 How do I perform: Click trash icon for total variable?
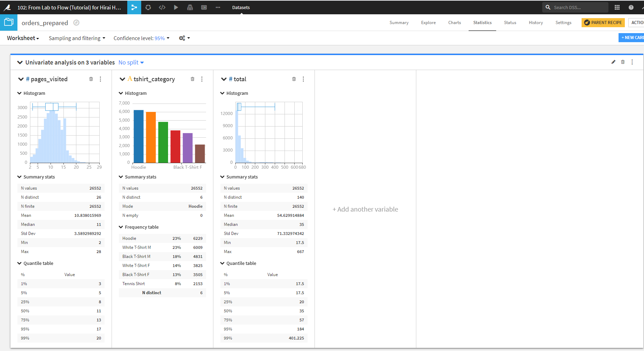(x=294, y=79)
